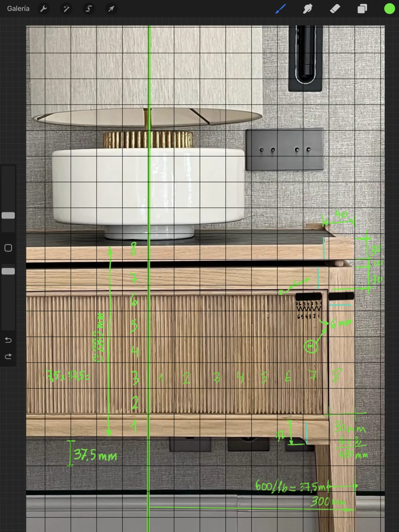The image size is (399, 532).
Task: Undo the last stroke
Action: (x=8, y=340)
